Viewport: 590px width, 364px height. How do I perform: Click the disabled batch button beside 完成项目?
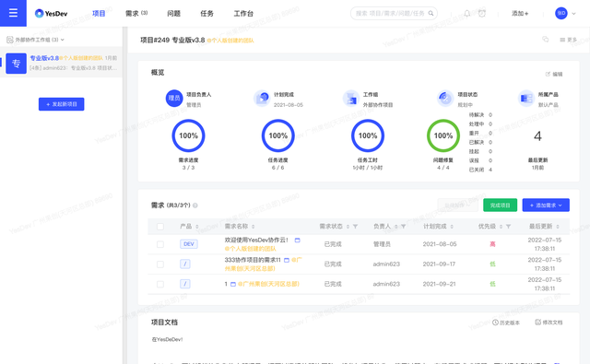[457, 205]
